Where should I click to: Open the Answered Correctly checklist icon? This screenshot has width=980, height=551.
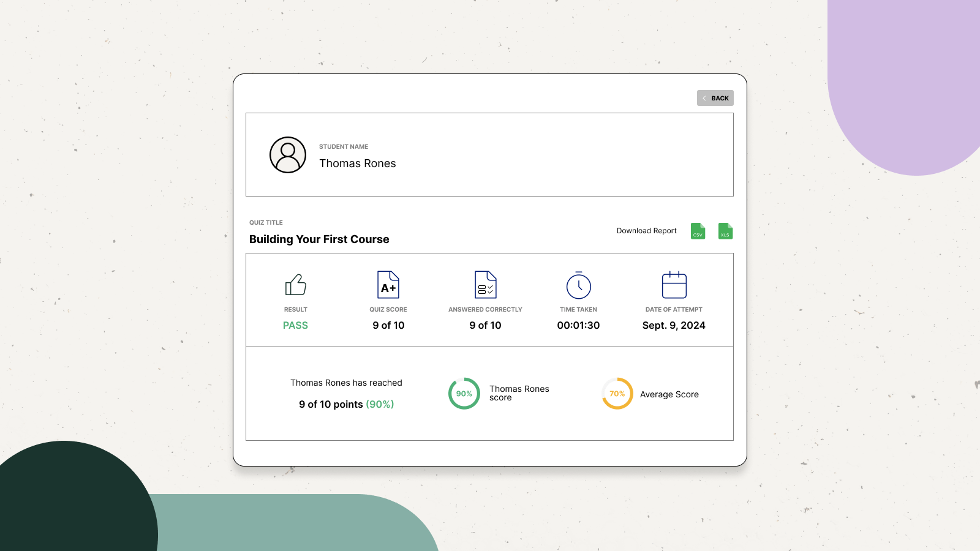(485, 284)
